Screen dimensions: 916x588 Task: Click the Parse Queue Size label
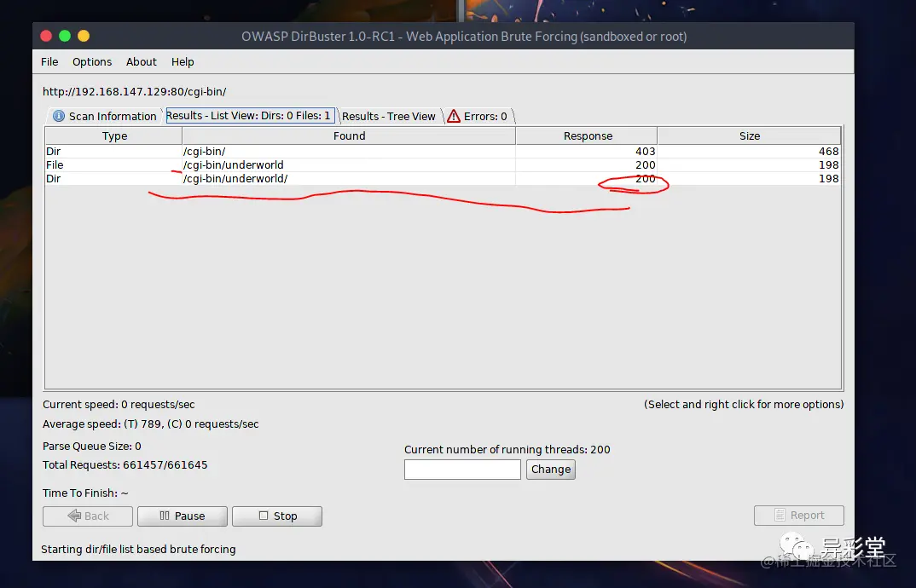pos(92,446)
